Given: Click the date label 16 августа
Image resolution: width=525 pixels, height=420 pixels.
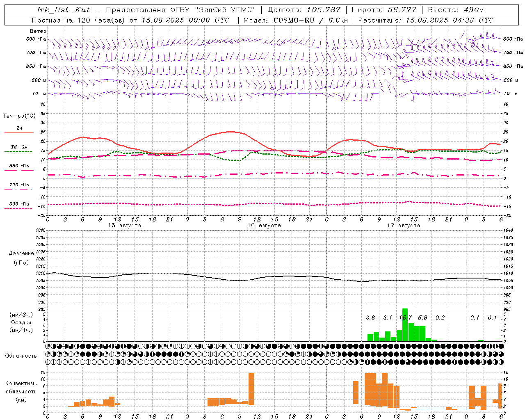Looking at the screenshot, I should click(264, 226).
